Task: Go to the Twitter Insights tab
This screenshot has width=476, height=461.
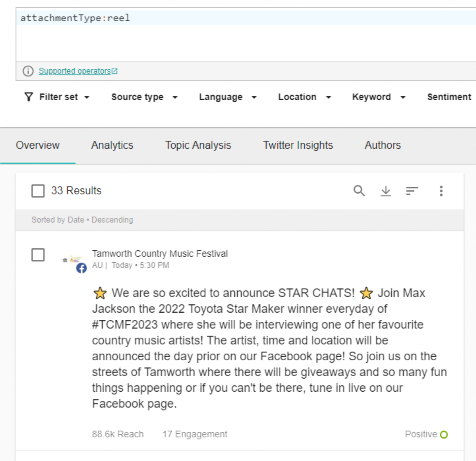Action: coord(298,145)
